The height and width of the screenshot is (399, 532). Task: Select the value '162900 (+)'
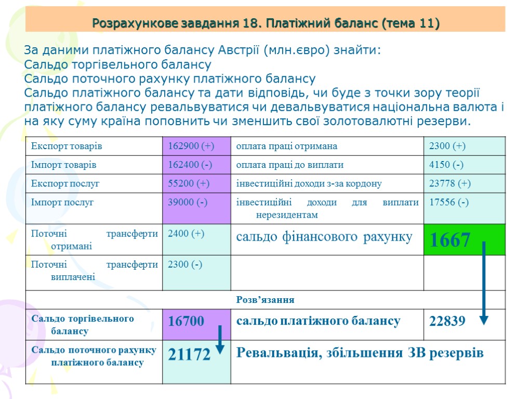[x=191, y=146]
